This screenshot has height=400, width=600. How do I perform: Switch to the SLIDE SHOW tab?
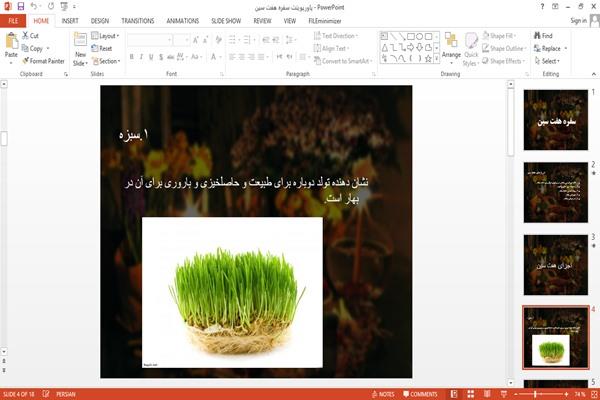pos(226,21)
